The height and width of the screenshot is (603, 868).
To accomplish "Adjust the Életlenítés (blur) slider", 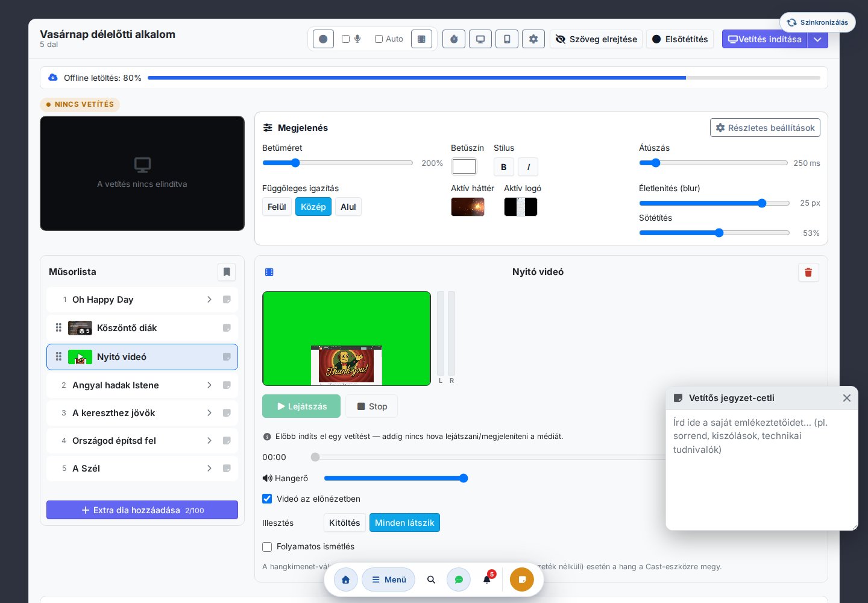I will 714,203.
